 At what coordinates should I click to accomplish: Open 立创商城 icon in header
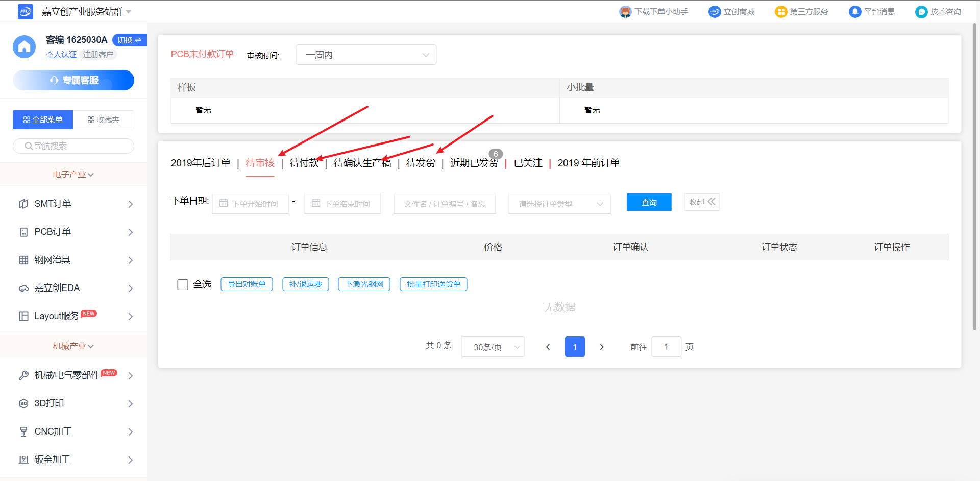715,12
